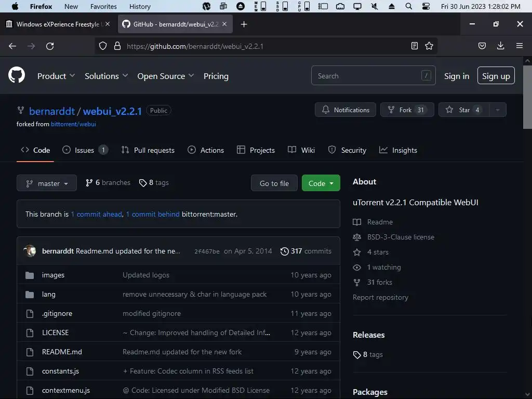Open the Pocket save icon
This screenshot has height=399, width=532.
pos(482,46)
